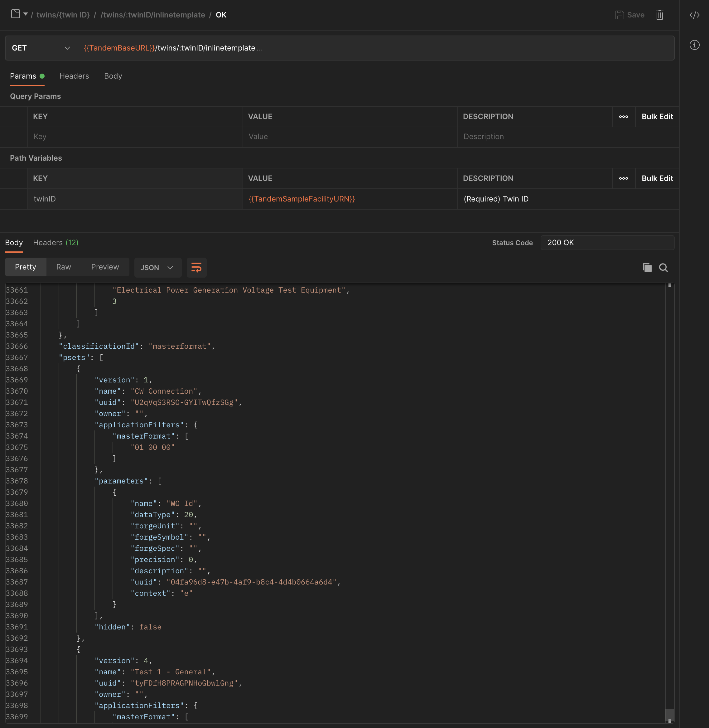This screenshot has width=709, height=728.
Task: Click the "classificationId" line in response
Action: [137, 346]
